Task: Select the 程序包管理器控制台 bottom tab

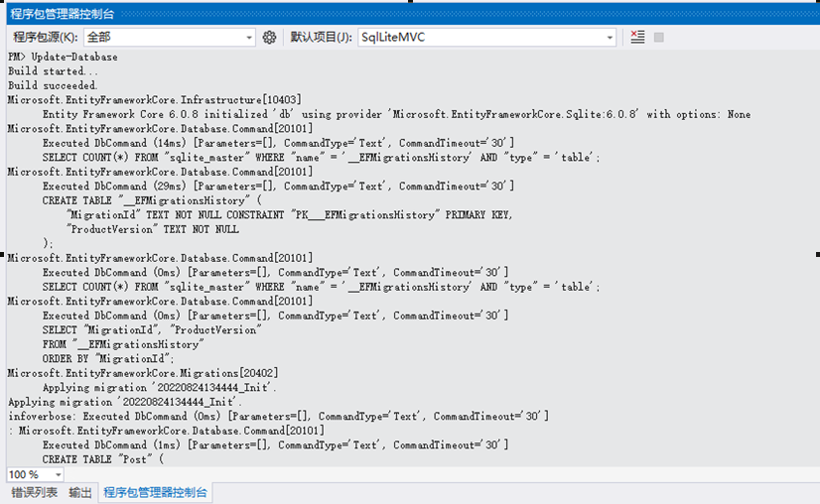Action: tap(156, 493)
